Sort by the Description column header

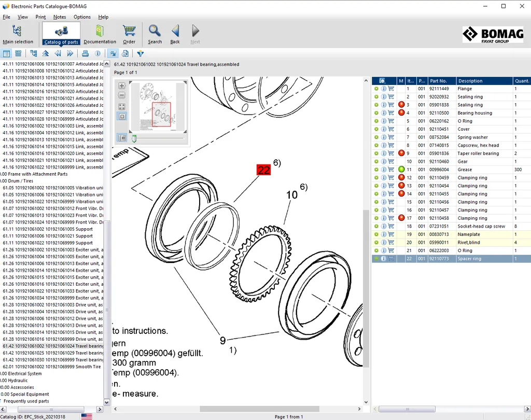[x=484, y=80]
